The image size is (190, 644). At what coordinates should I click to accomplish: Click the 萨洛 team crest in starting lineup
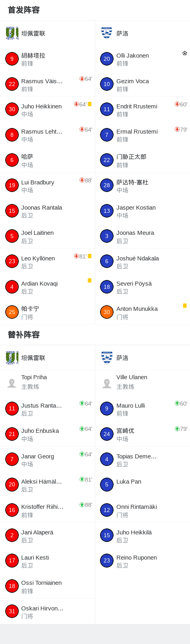coord(107,33)
